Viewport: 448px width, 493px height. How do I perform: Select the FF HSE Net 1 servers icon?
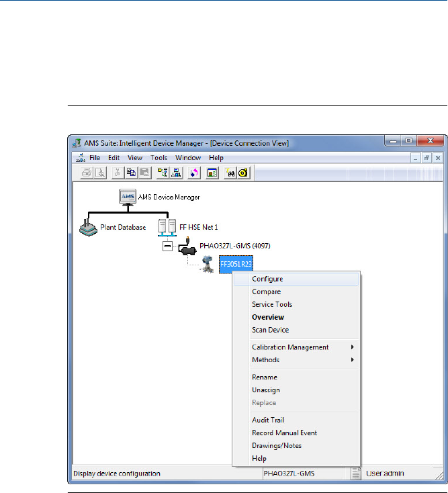(167, 227)
